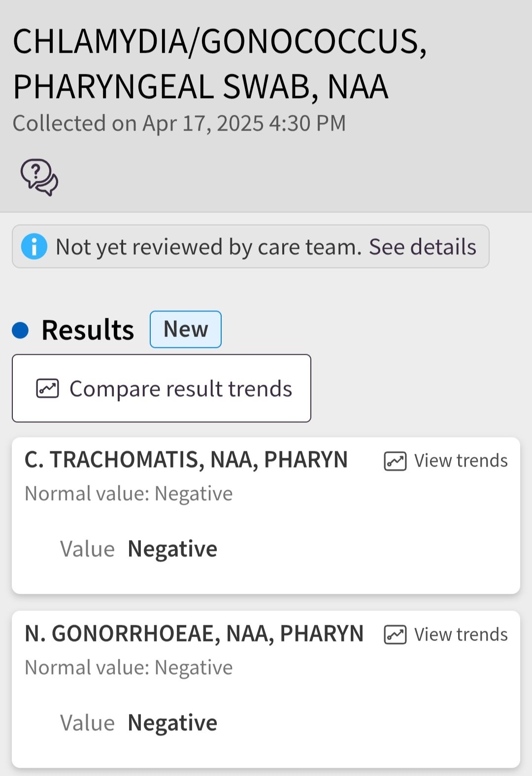Screen dimensions: 532x776
Task: Open View trends text for N. Gonorrhoeae
Action: (461, 635)
